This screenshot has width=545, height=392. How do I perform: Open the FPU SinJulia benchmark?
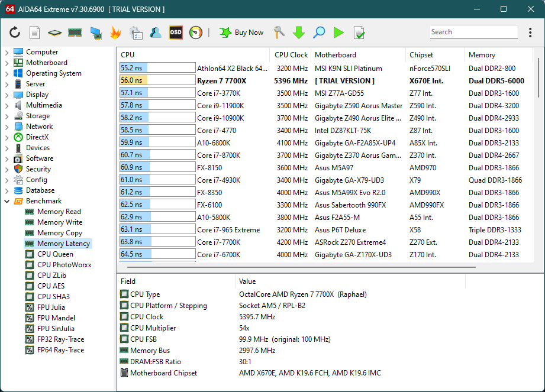[56, 329]
